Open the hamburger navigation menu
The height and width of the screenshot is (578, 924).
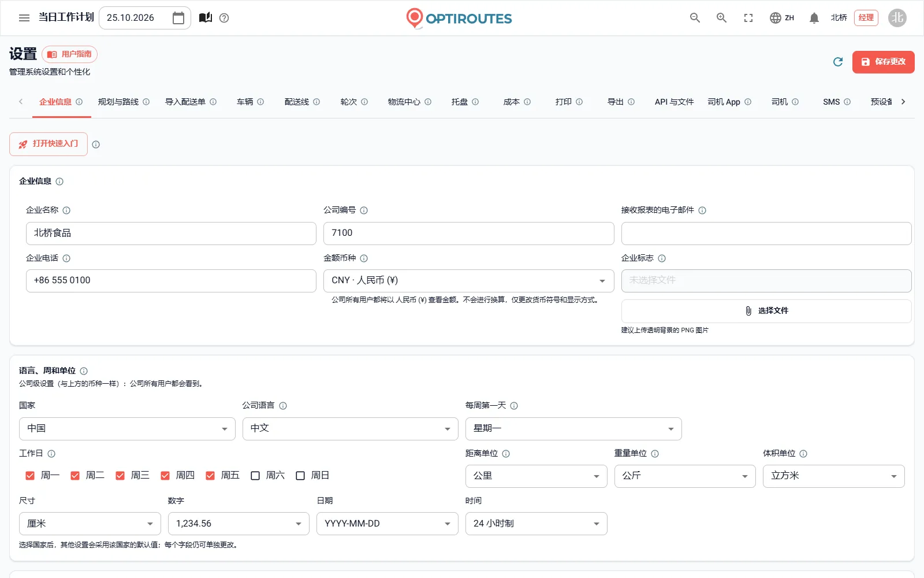[24, 18]
